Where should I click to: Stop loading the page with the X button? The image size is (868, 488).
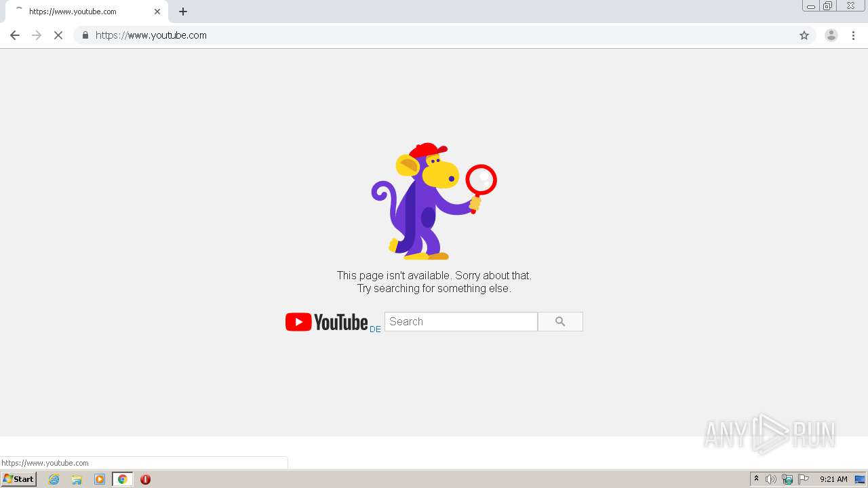[58, 35]
